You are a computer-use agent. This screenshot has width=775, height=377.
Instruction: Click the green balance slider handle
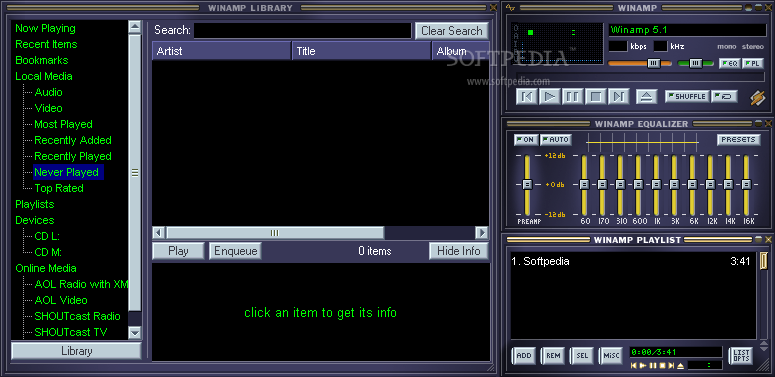[x=696, y=63]
